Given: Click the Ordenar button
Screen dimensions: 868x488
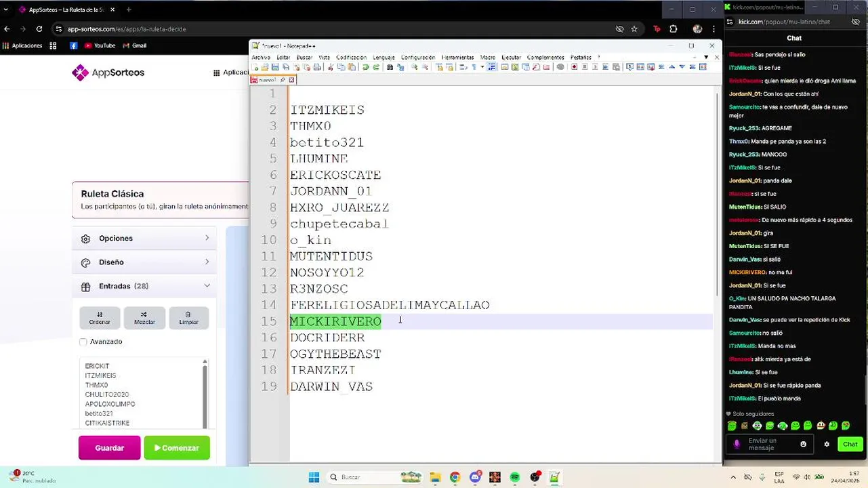Looking at the screenshot, I should click(100, 318).
